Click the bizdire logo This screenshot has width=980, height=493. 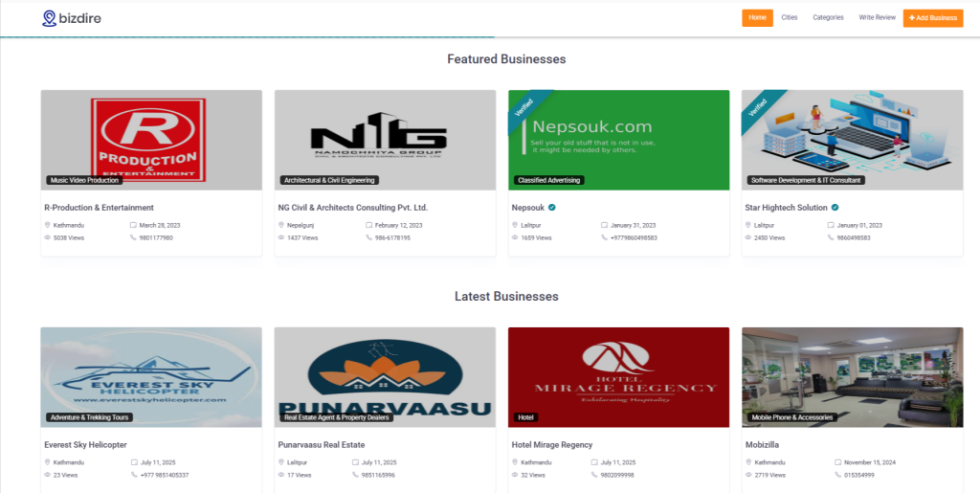(71, 18)
